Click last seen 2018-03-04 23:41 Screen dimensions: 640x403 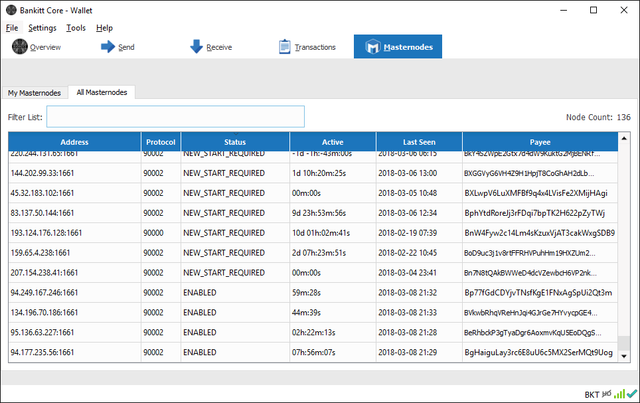point(407,273)
